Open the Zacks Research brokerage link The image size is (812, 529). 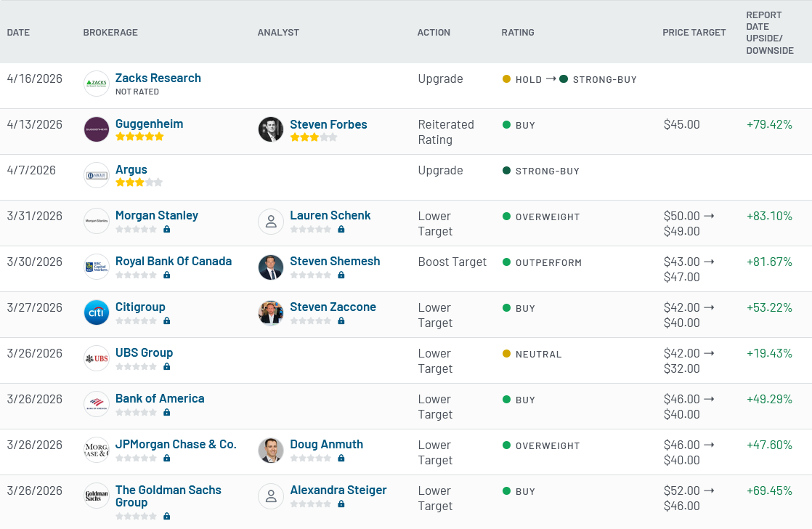coord(158,78)
